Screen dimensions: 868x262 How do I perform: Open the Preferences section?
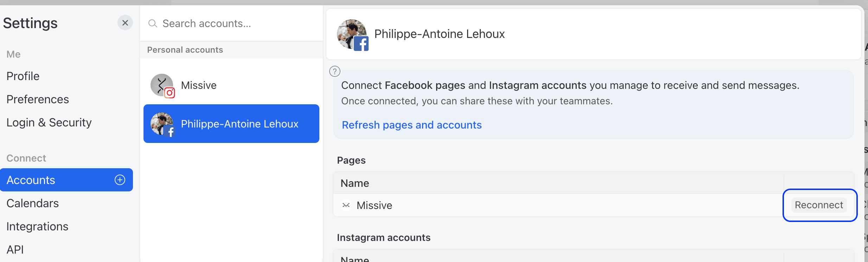tap(38, 99)
